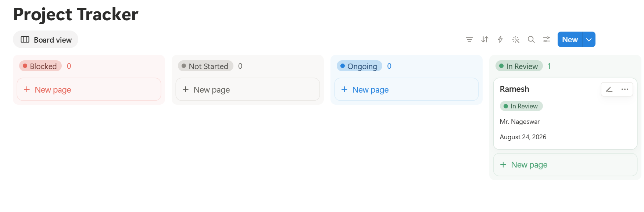Viewport: 644px width, 212px height.
Task: Add New page under Not Started
Action: [x=248, y=89]
